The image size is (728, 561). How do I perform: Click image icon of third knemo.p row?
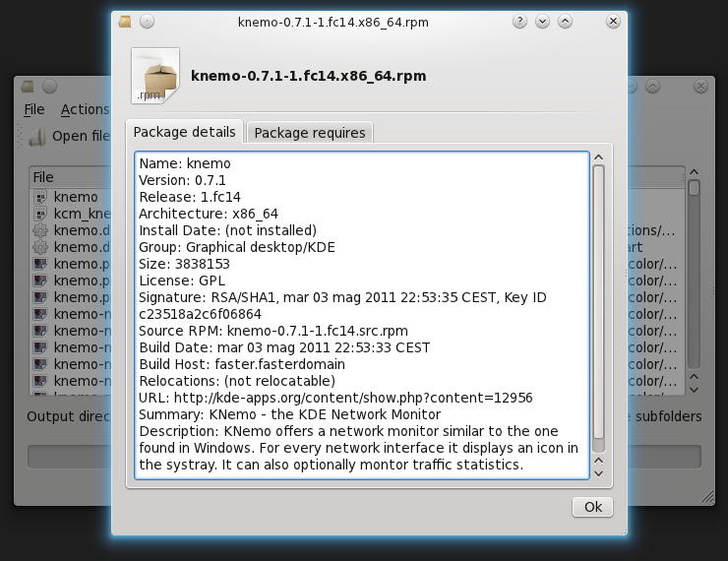point(40,297)
